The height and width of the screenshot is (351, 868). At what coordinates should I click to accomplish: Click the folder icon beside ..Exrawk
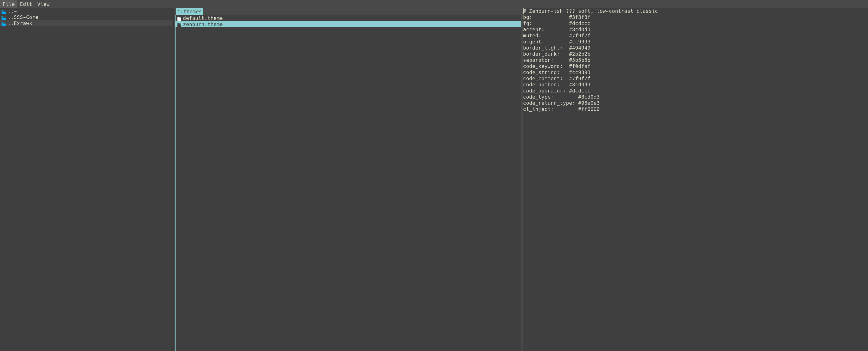point(4,24)
